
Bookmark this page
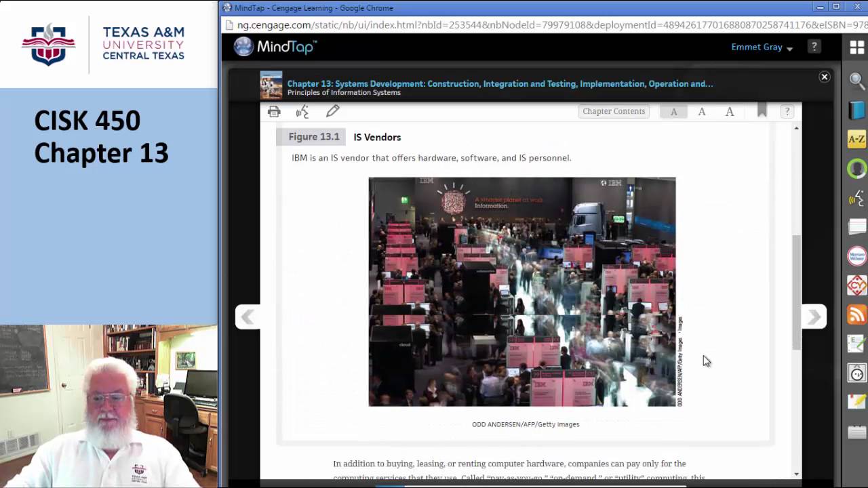(762, 110)
